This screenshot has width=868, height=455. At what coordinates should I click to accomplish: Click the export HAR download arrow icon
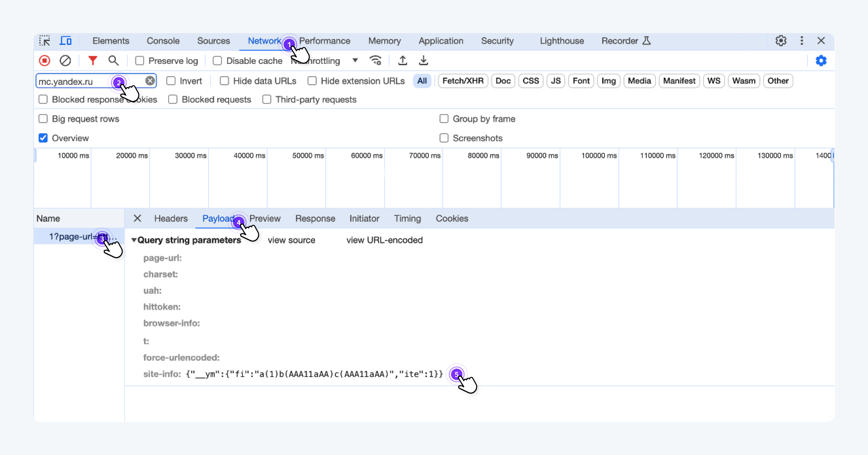pos(423,61)
